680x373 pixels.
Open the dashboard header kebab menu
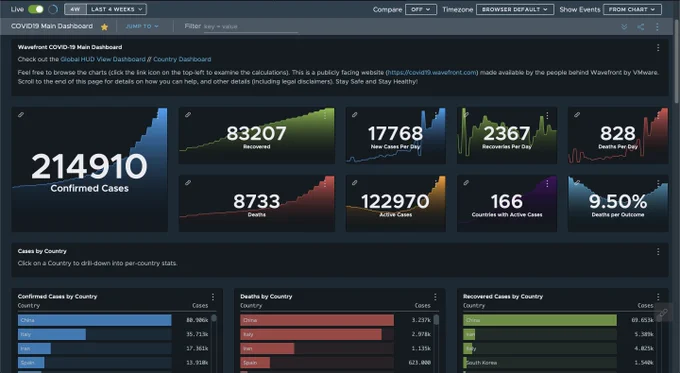tap(657, 27)
